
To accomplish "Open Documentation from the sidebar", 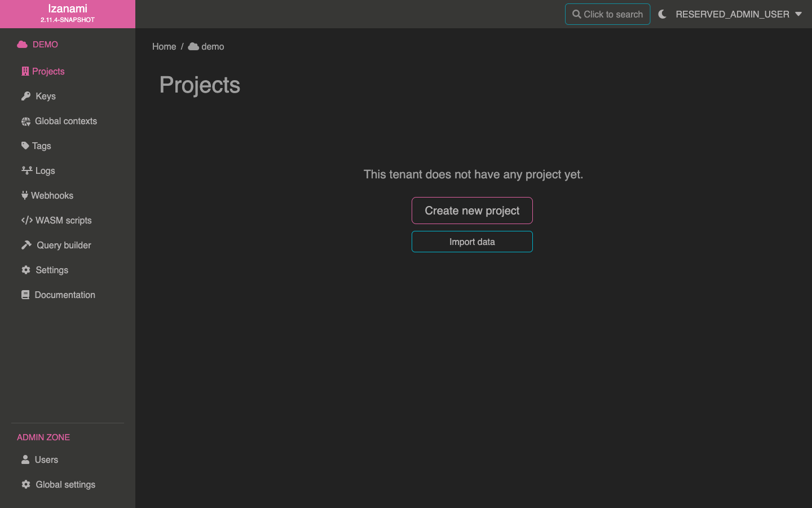I will (64, 295).
